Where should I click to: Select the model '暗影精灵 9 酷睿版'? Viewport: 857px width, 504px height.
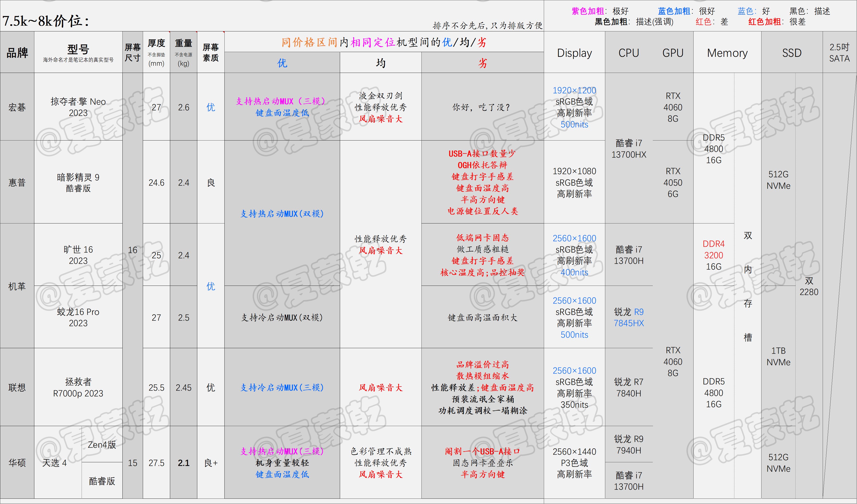(x=78, y=182)
